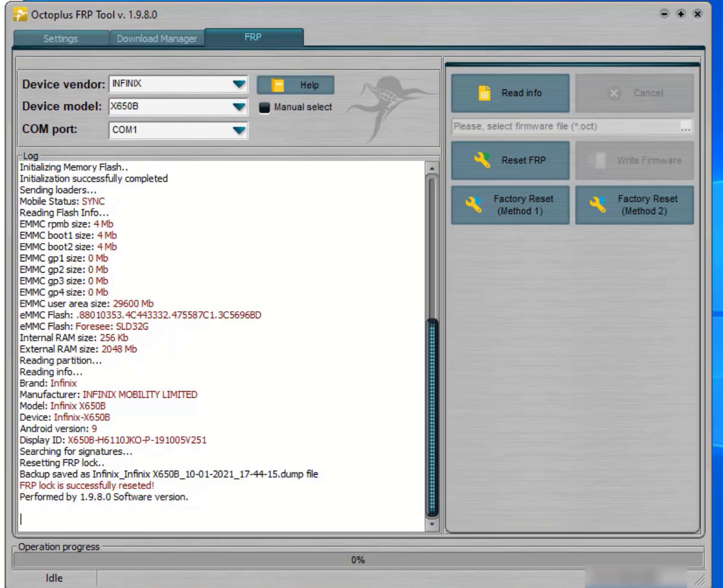Click 'EMMC gp4 size: 0 Mb' log line

[x=64, y=292]
